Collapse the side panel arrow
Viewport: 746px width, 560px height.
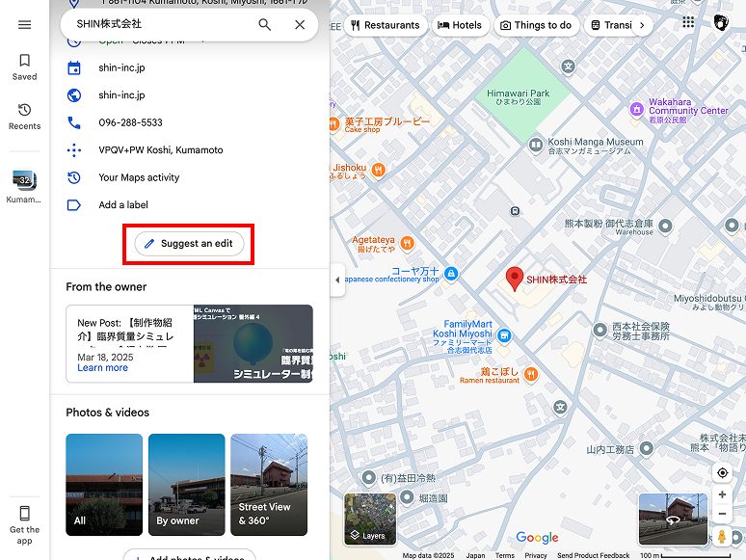tap(337, 280)
